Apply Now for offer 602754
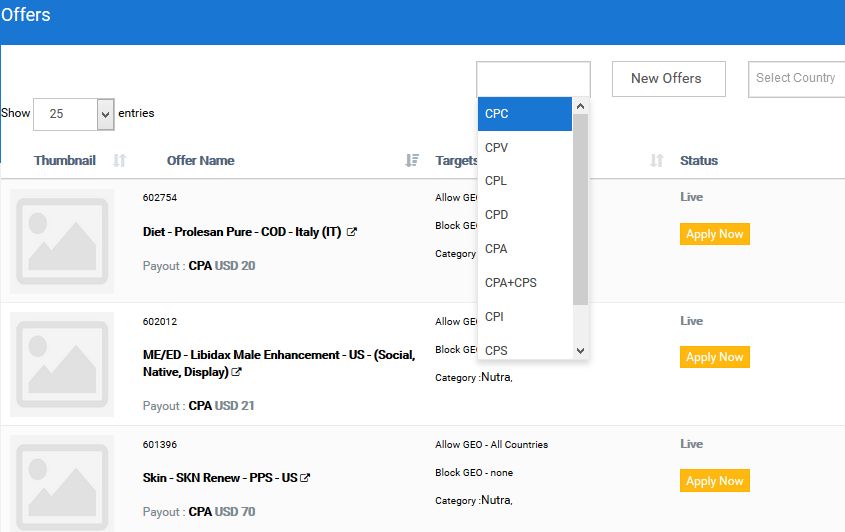845x532 pixels. tap(715, 234)
